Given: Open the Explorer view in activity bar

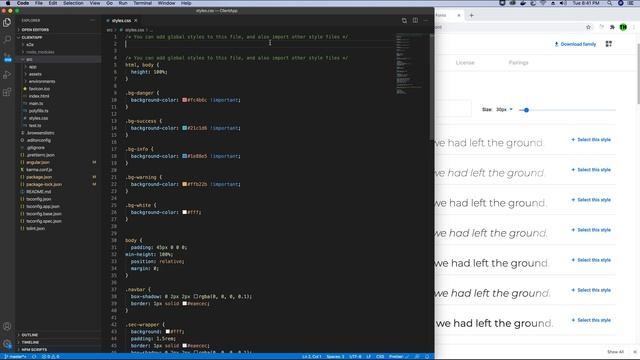Looking at the screenshot, I should click(x=7, y=22).
